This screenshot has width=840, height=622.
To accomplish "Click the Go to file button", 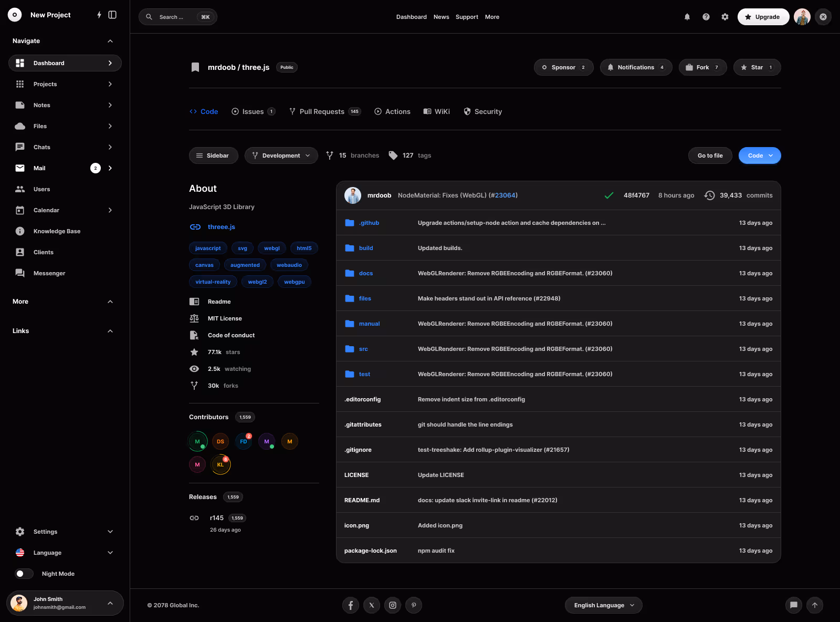I will tap(710, 155).
